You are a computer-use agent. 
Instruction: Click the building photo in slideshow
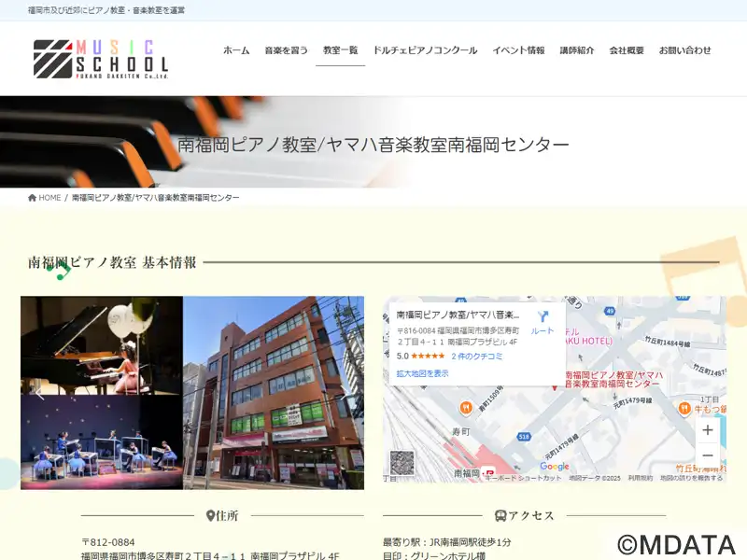click(x=274, y=393)
